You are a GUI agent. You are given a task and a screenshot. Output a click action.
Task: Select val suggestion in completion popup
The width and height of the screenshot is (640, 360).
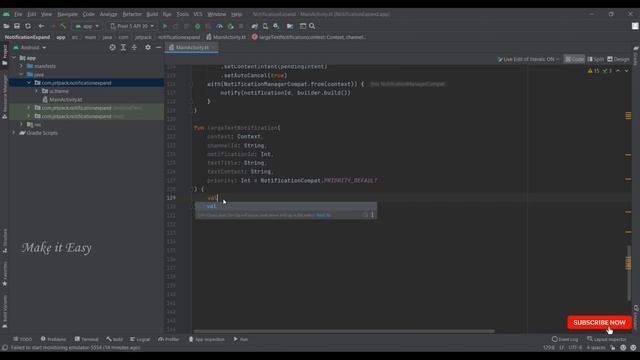[286, 206]
